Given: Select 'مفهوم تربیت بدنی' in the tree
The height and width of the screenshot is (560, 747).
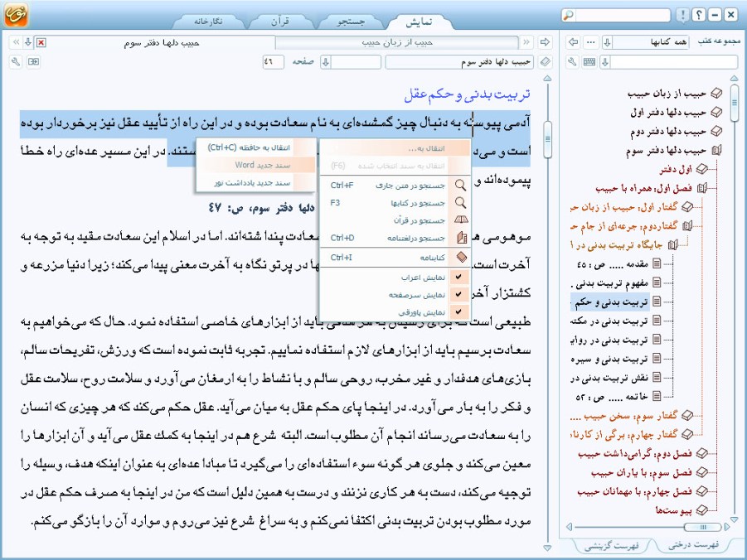Looking at the screenshot, I should [610, 282].
